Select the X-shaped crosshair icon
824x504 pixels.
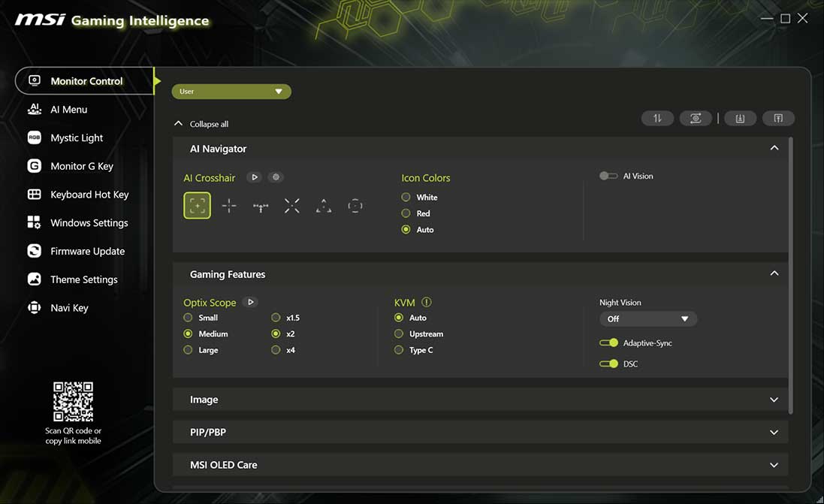(x=292, y=206)
